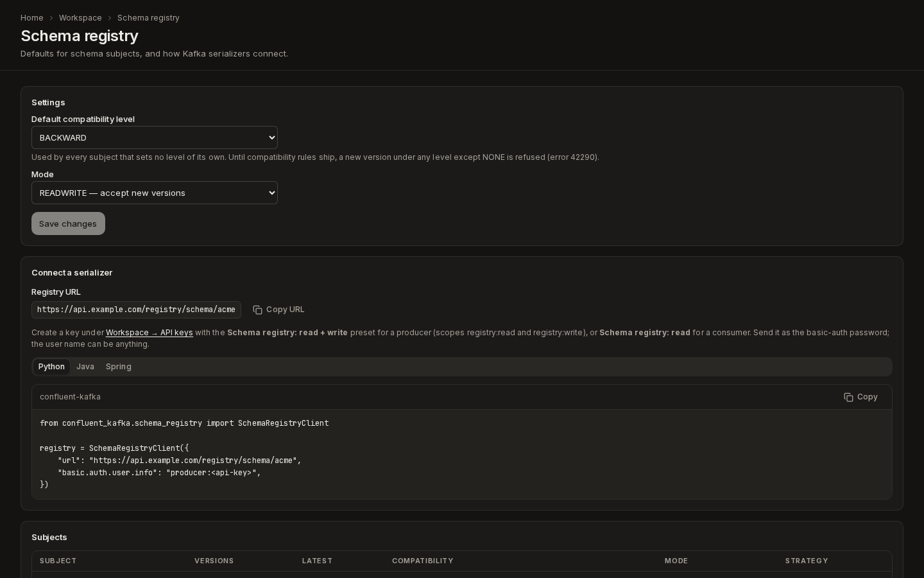
Task: Open Workspace in the breadcrumb
Action: point(80,18)
